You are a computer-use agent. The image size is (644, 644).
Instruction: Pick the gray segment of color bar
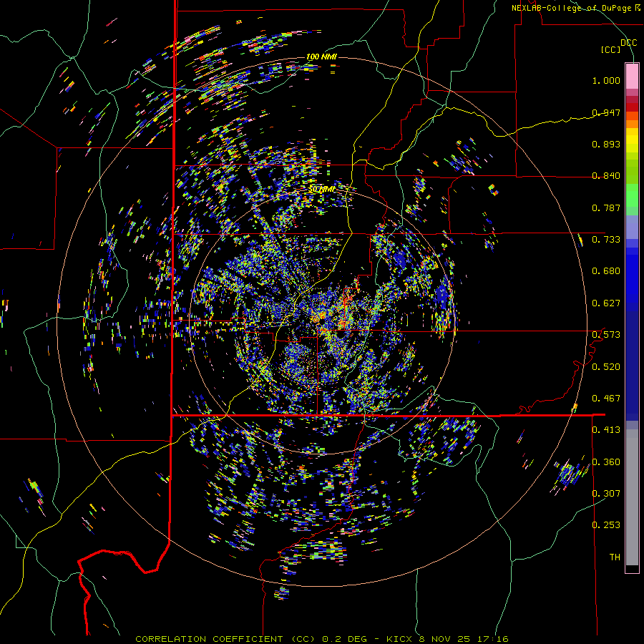pos(632,497)
